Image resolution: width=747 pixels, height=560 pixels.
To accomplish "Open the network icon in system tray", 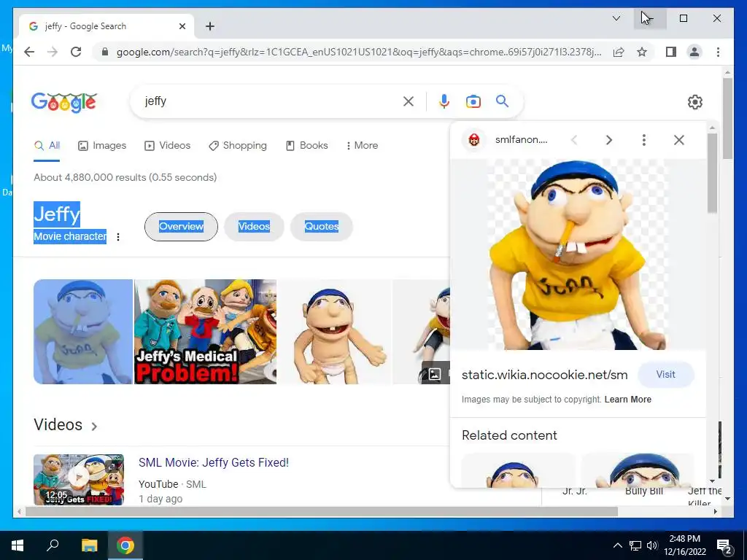I will point(635,545).
